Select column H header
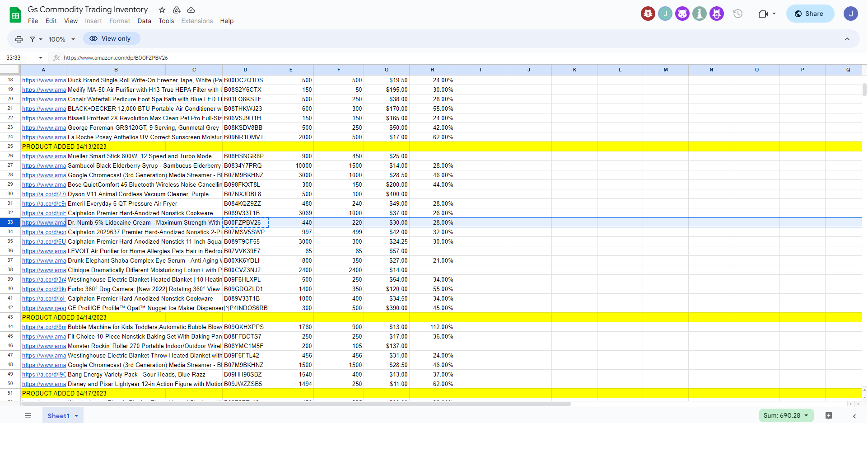868x471 pixels. [x=432, y=70]
